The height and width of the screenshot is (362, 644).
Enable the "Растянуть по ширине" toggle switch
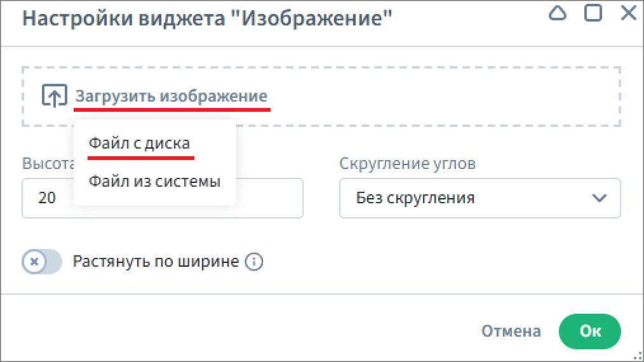point(42,262)
